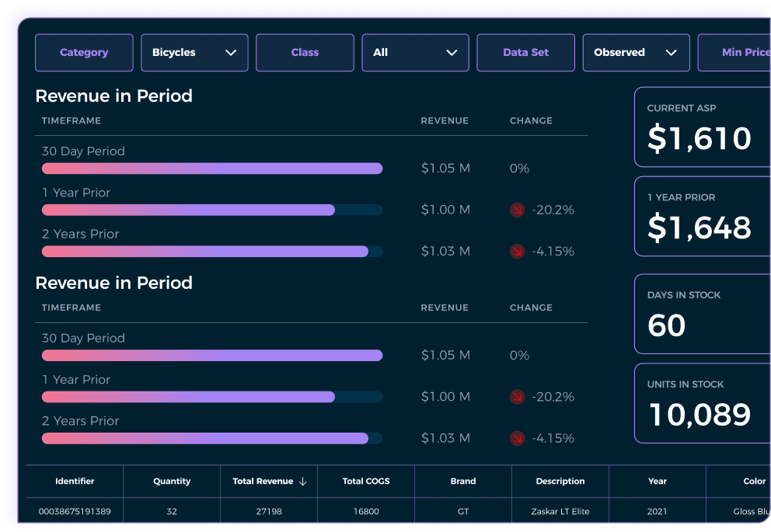Click the decline icon beside -4.15% change
This screenshot has width=771, height=532.
517,251
